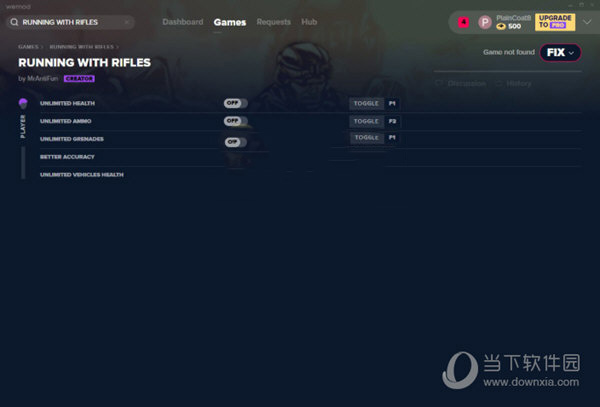Image resolution: width=600 pixels, height=407 pixels.
Task: Open the Requests tab
Action: 274,22
